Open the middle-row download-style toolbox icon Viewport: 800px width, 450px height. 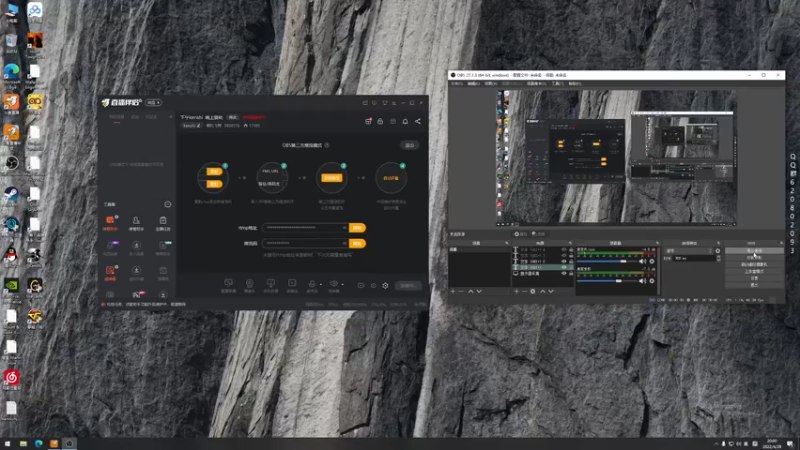pos(136,245)
